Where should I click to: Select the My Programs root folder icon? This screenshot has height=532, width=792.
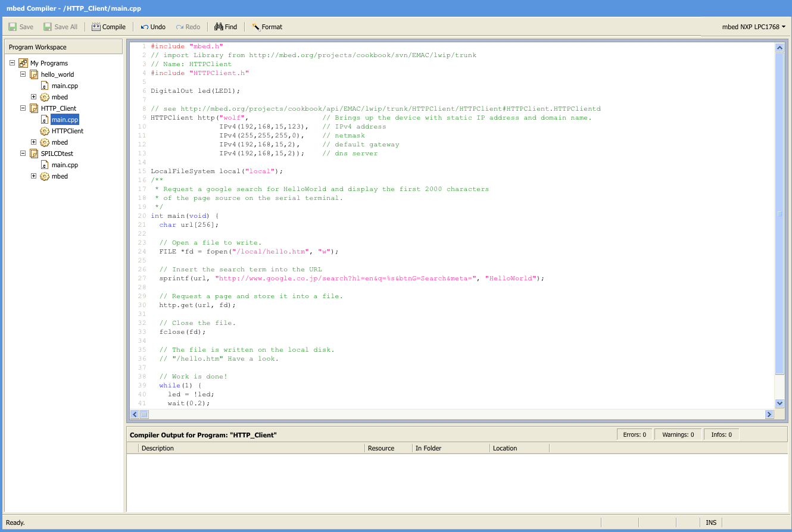pyautogui.click(x=23, y=63)
